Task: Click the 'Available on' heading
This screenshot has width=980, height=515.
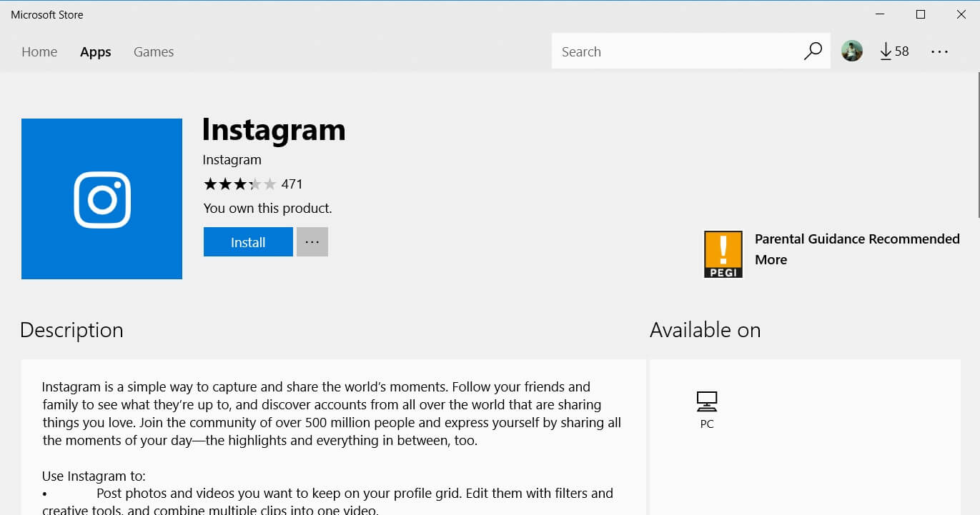Action: (705, 330)
